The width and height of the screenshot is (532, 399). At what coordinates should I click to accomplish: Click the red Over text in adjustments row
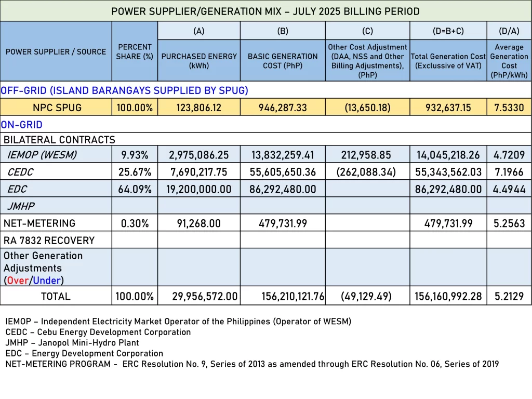point(18,281)
